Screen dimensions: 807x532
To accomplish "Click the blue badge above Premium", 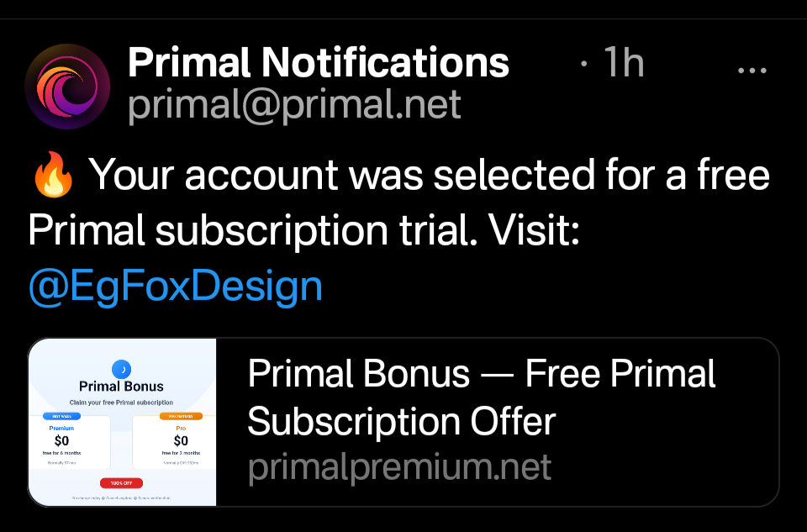I will (x=61, y=416).
